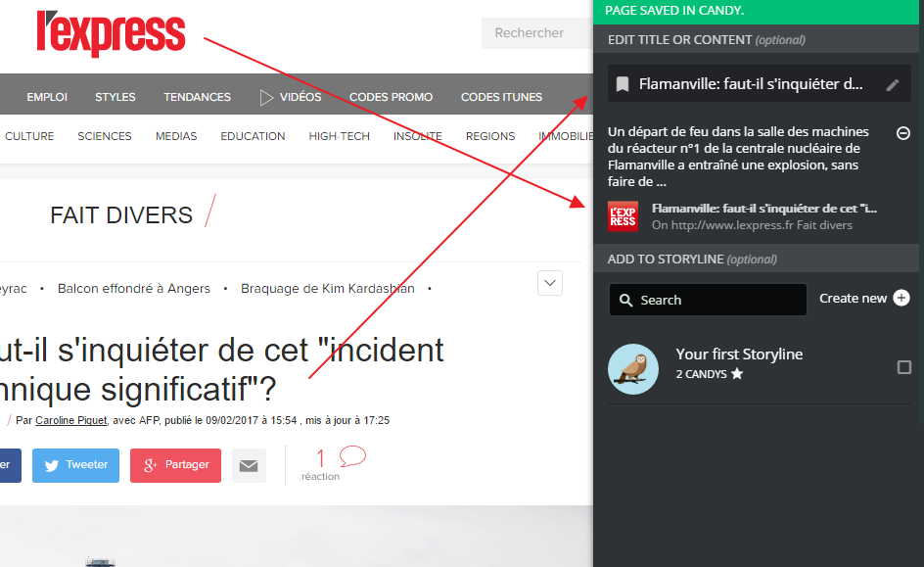924x567 pixels.
Task: Click the storyline Search input field
Action: coord(708,300)
